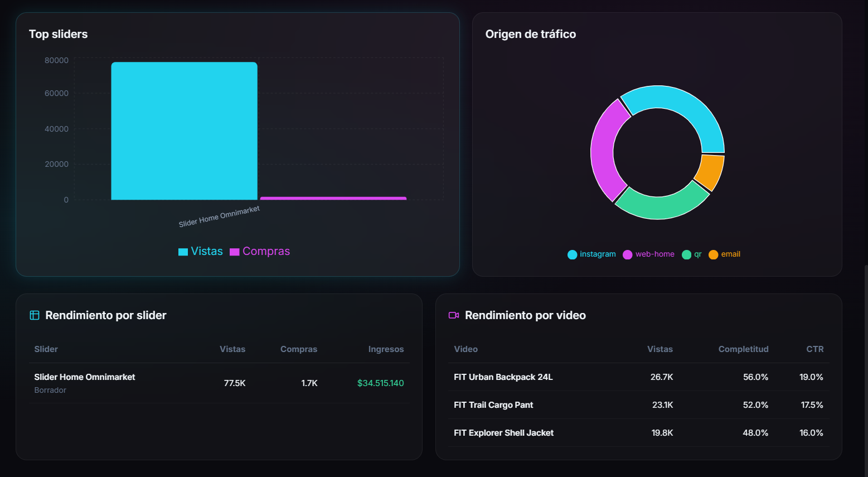This screenshot has height=477, width=868.
Task: Click the web-home legend color dot
Action: pyautogui.click(x=627, y=254)
